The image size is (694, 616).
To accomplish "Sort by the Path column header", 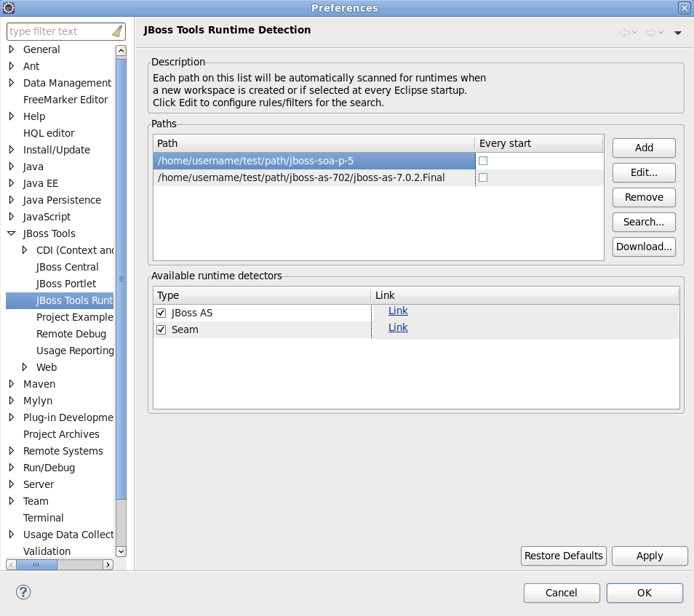I will click(314, 143).
